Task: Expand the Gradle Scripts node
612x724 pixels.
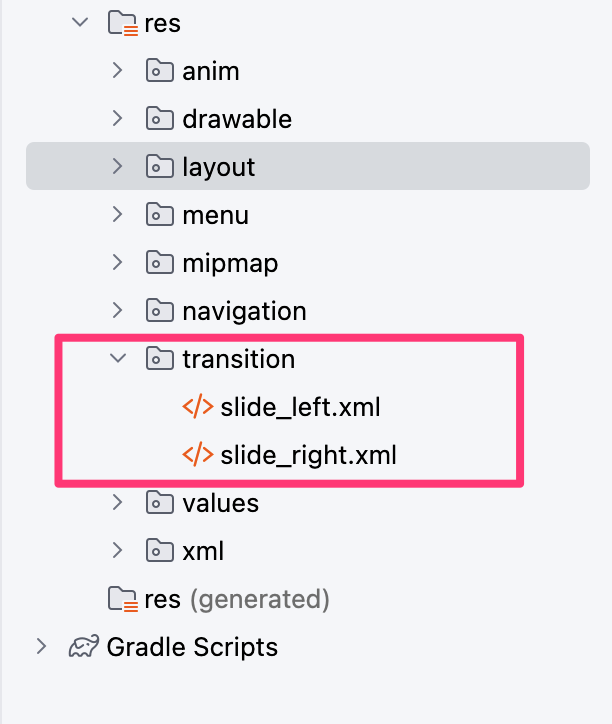Action: 41,647
